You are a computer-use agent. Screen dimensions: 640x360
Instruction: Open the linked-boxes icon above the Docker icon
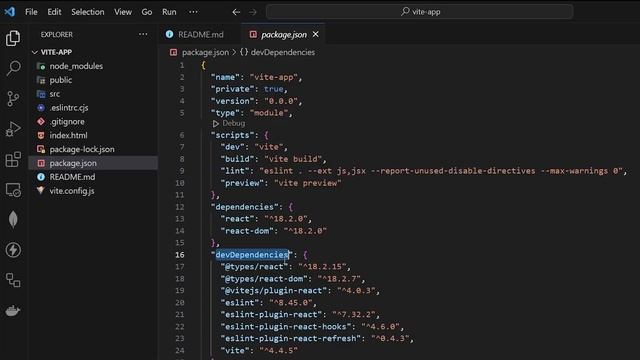click(13, 280)
